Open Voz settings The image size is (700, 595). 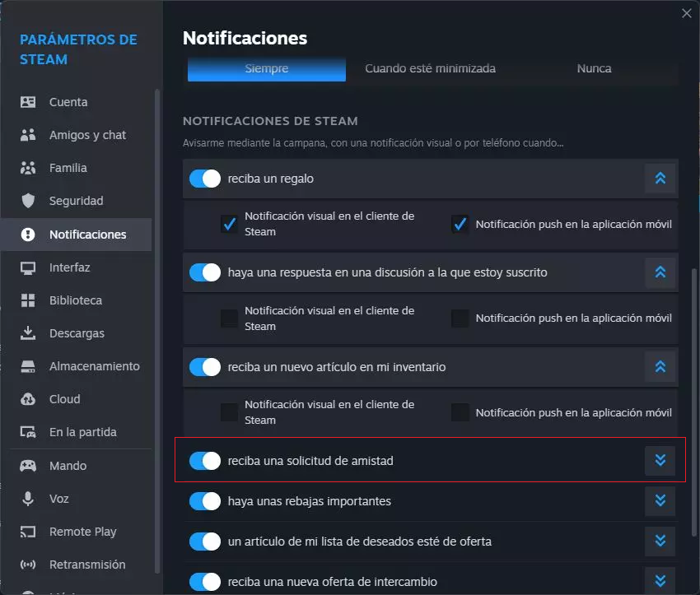tap(77, 499)
